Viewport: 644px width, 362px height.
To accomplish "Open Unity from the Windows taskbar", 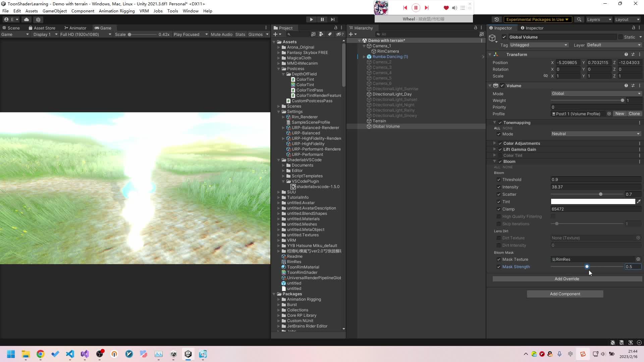I will [x=188, y=354].
